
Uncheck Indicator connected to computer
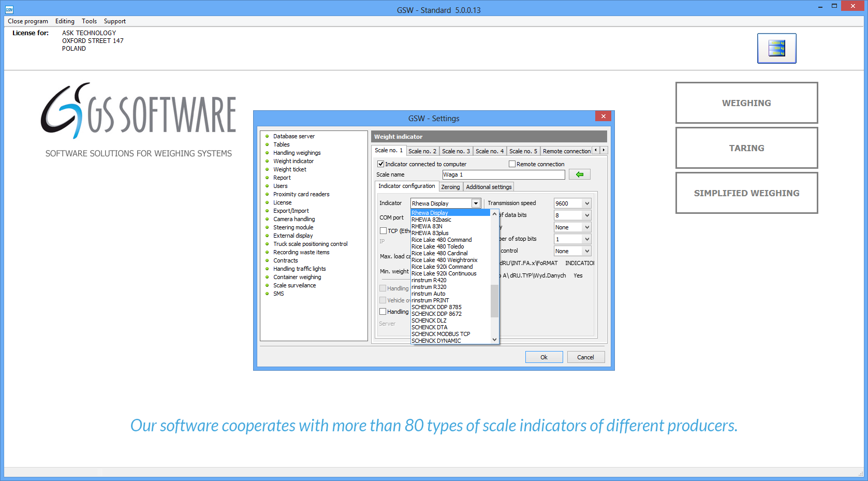coord(381,164)
